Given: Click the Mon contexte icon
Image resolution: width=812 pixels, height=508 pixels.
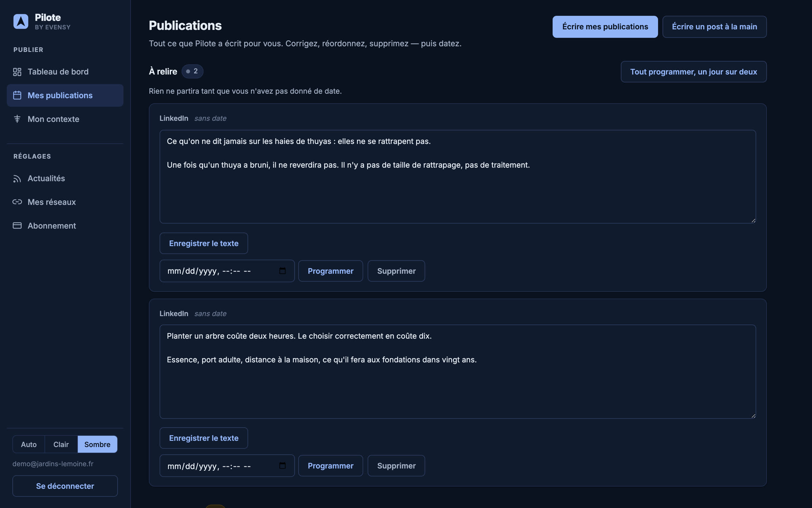Looking at the screenshot, I should click(x=17, y=119).
